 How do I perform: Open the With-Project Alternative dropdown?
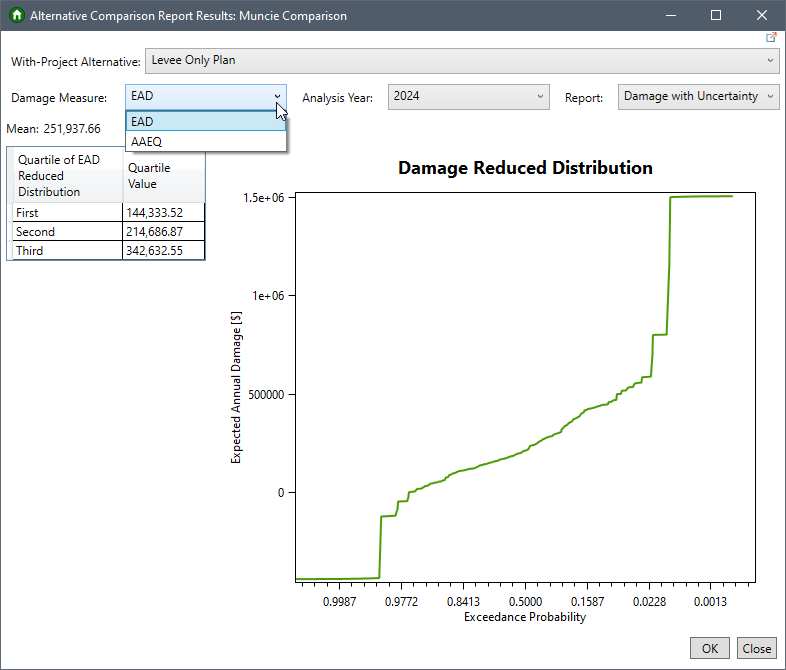pos(462,60)
